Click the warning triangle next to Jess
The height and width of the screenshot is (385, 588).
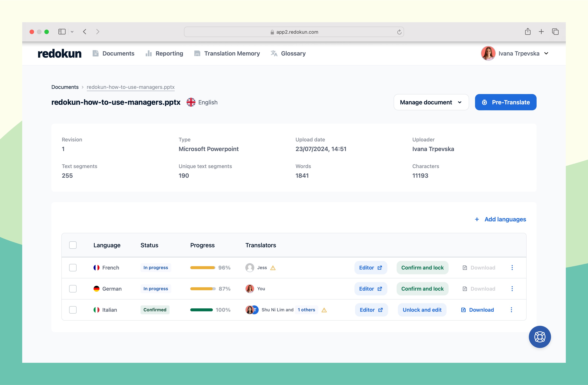click(273, 267)
